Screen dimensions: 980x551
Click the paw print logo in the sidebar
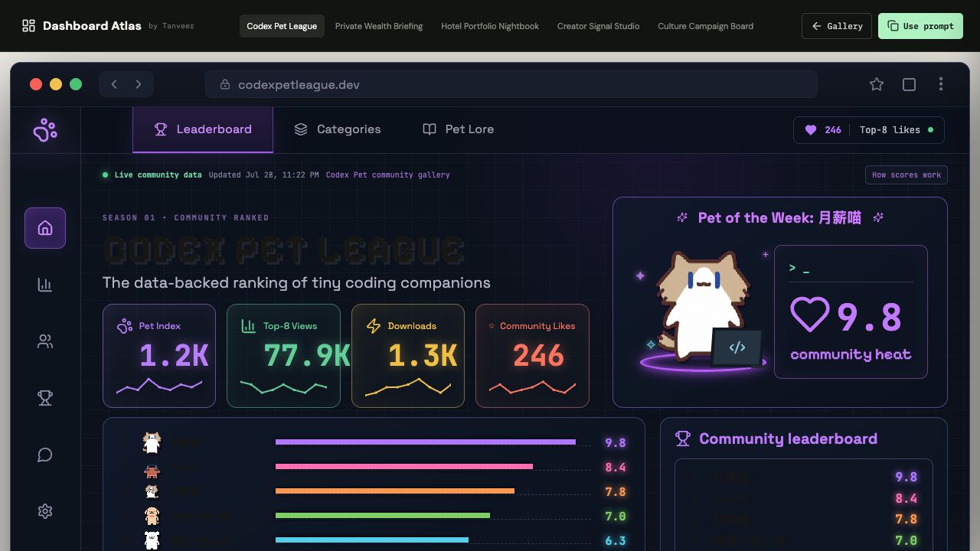[45, 130]
